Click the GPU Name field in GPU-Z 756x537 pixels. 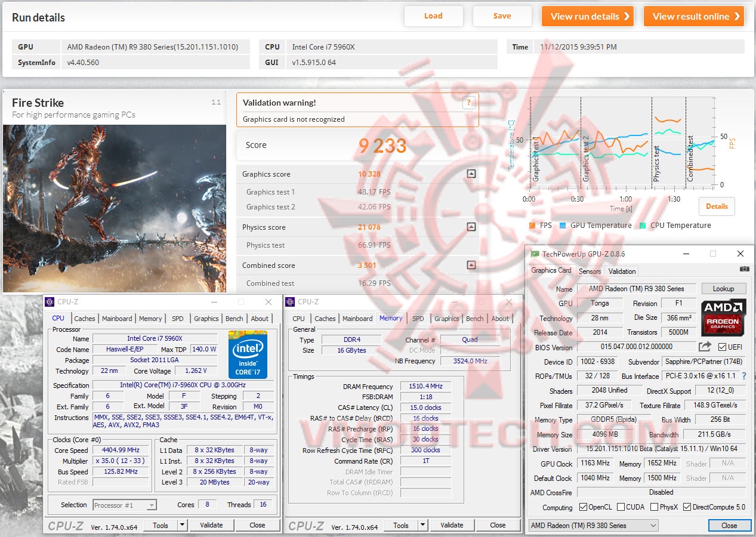[637, 289]
